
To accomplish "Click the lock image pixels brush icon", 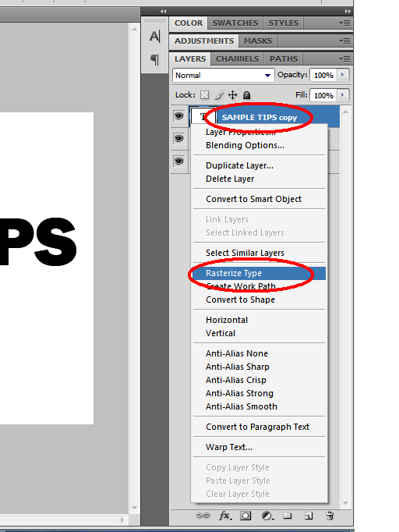I will click(x=219, y=95).
